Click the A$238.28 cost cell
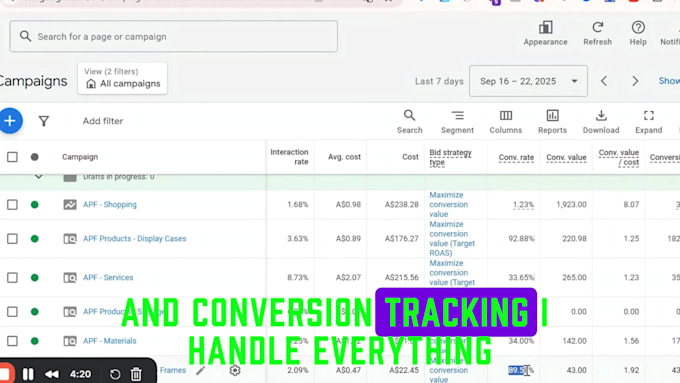Image resolution: width=680 pixels, height=383 pixels. pyautogui.click(x=402, y=204)
